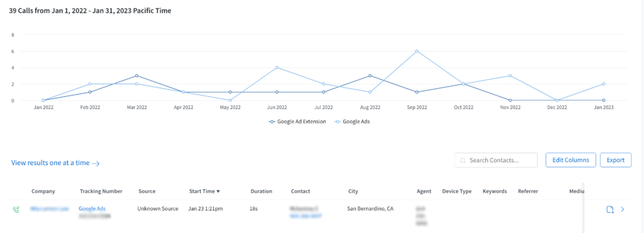Toggle the Google Ad Extension legend series
The image size is (644, 233).
[297, 122]
